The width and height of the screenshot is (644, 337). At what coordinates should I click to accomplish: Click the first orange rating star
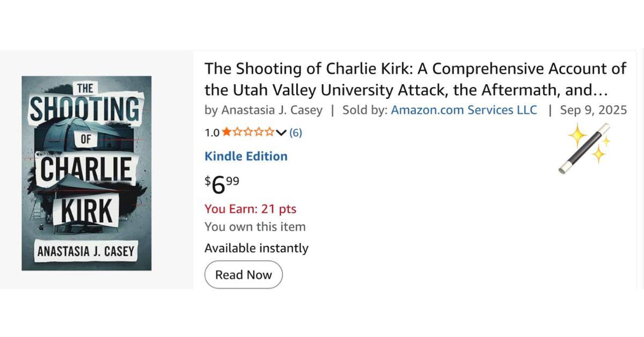pos(227,131)
